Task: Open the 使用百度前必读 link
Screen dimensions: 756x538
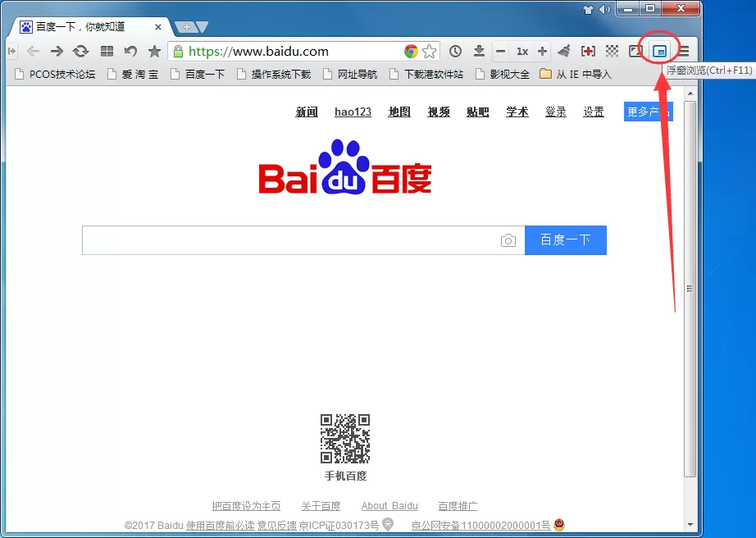Action: click(221, 526)
